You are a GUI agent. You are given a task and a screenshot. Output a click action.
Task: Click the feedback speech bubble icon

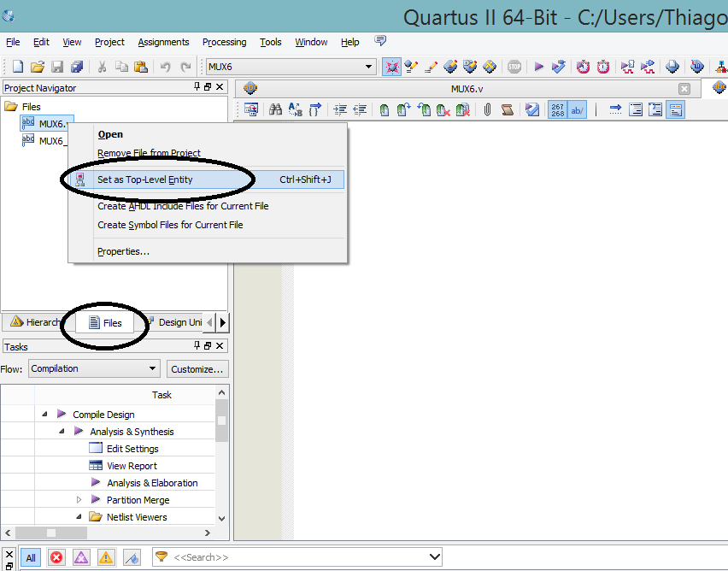click(x=380, y=41)
